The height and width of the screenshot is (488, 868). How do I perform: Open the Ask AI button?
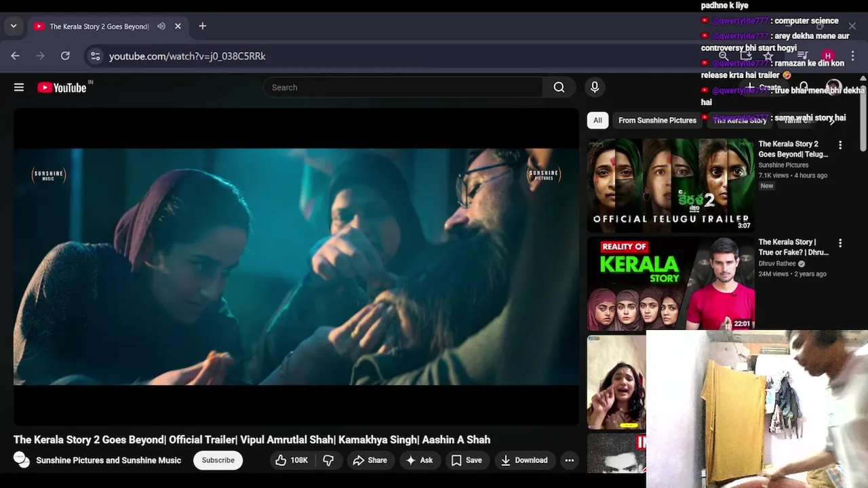click(x=419, y=460)
